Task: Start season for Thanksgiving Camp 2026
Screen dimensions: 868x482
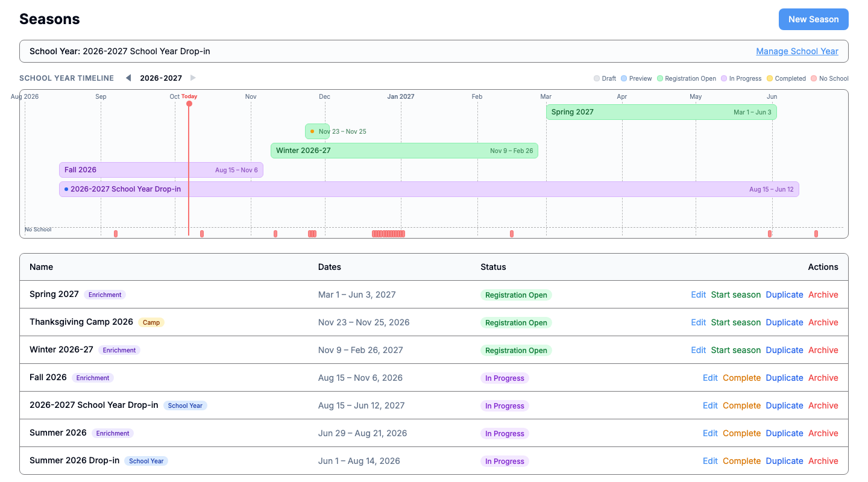Action: click(x=735, y=322)
